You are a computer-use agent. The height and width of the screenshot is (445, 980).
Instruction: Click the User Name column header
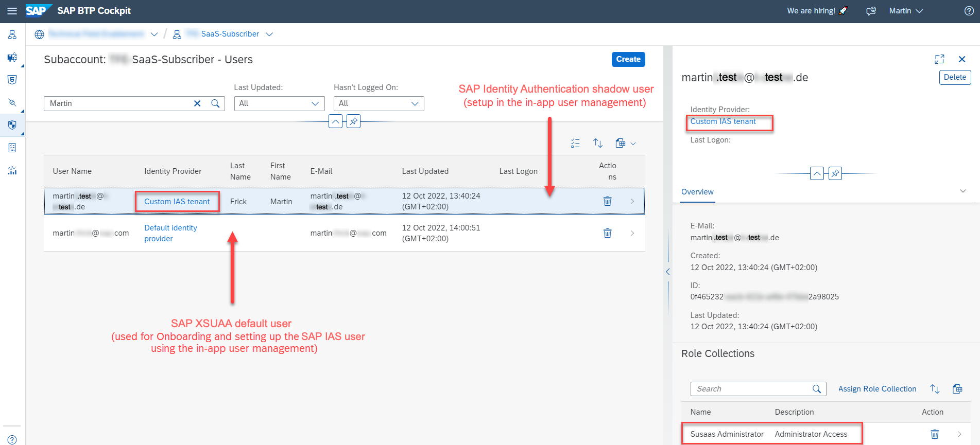(72, 171)
